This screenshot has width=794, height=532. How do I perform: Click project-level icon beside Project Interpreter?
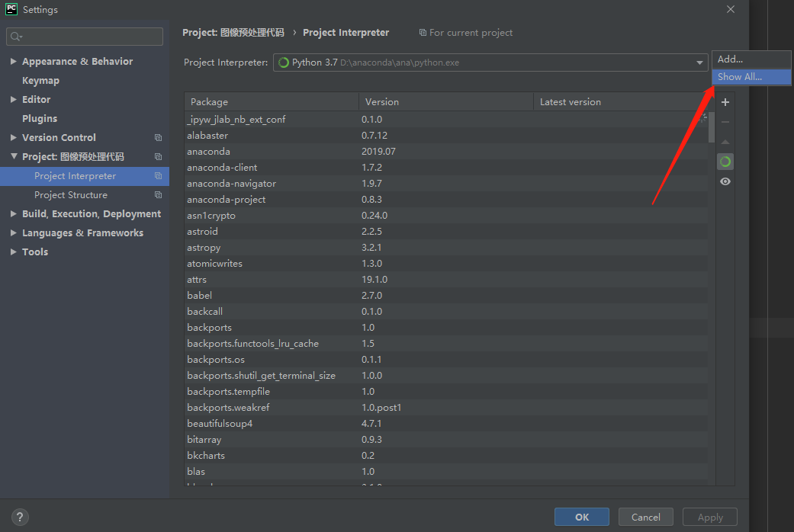pyautogui.click(x=158, y=175)
